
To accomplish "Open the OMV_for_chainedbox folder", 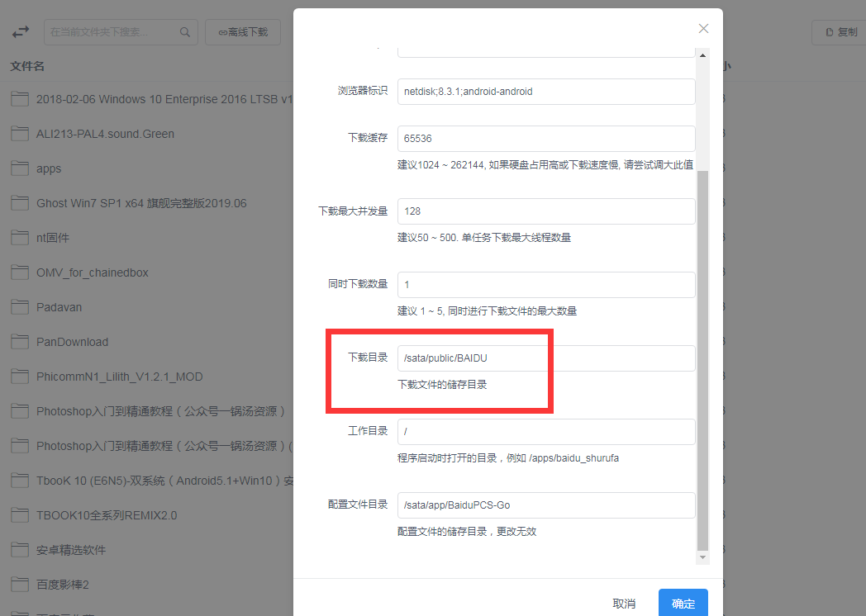I will [92, 272].
